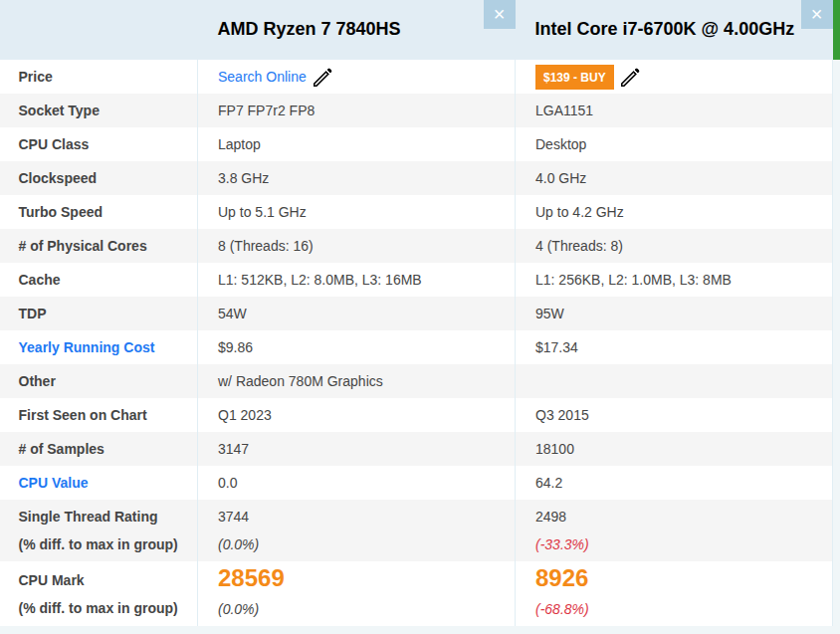Select yearly cost $17.34

(x=556, y=347)
